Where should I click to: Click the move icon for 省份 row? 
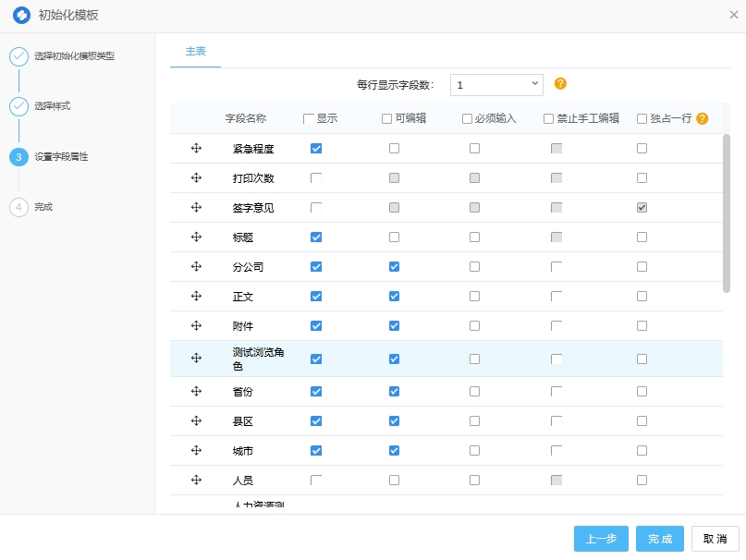click(196, 391)
